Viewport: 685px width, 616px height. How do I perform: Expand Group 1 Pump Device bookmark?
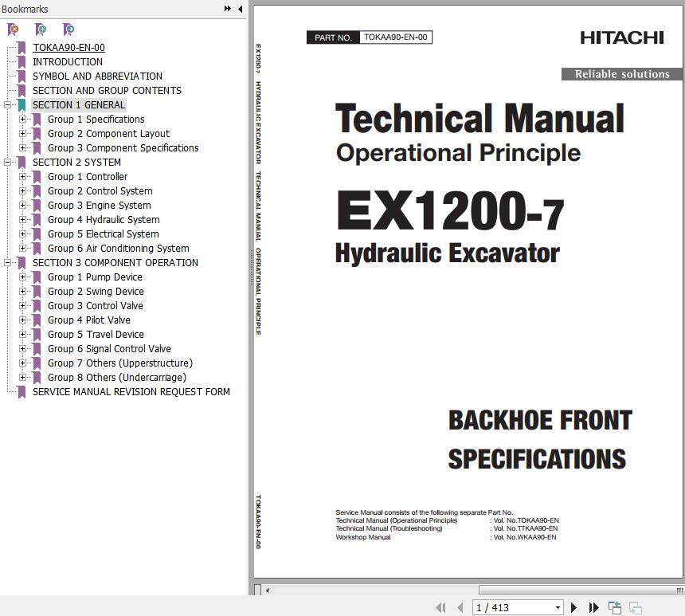(23, 277)
